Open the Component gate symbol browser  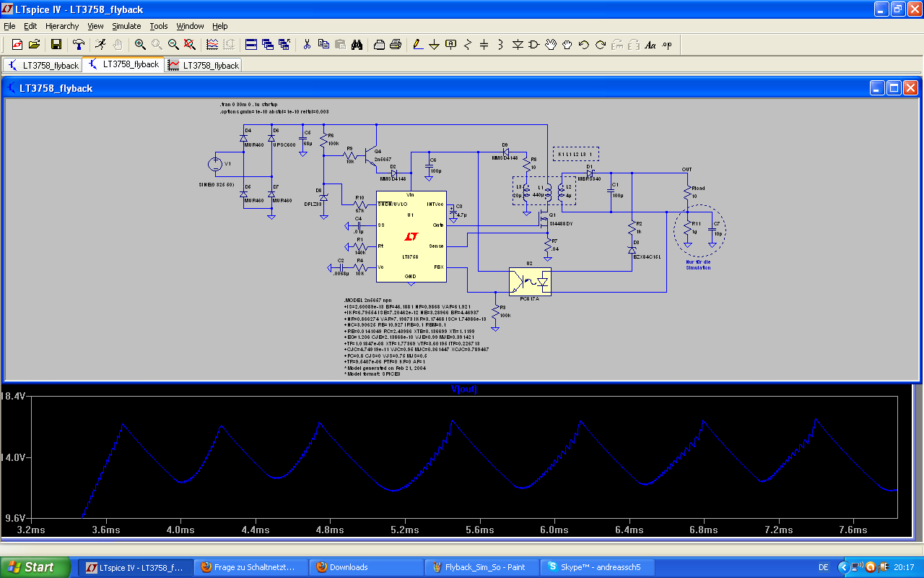pyautogui.click(x=534, y=45)
